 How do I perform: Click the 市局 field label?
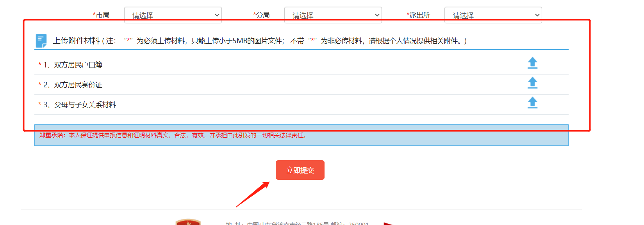[101, 15]
